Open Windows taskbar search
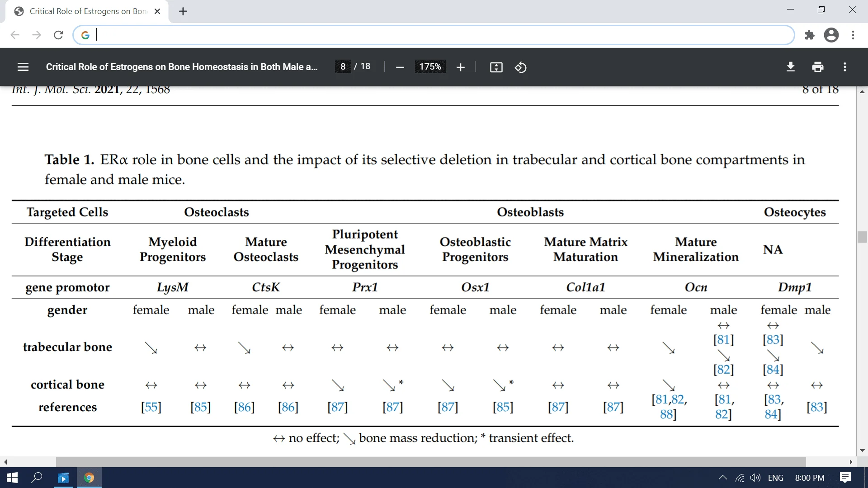The height and width of the screenshot is (488, 868). [37, 478]
